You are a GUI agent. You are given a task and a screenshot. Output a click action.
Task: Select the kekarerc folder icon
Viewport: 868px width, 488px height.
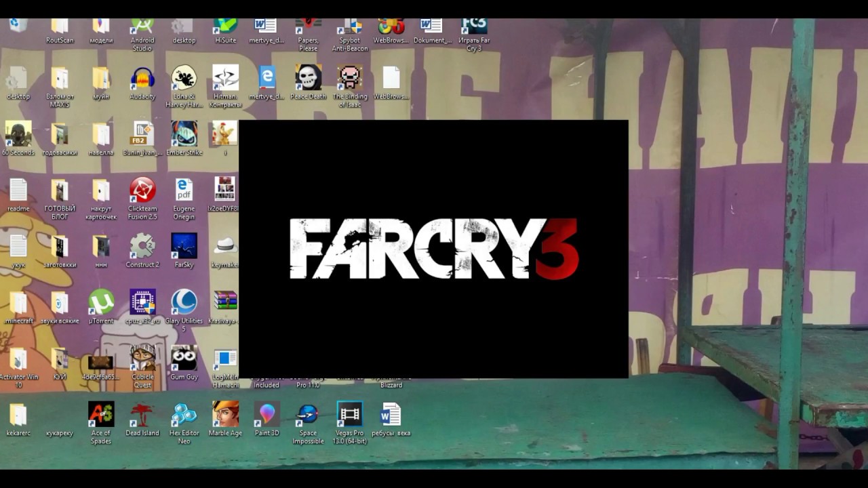pyautogui.click(x=18, y=420)
